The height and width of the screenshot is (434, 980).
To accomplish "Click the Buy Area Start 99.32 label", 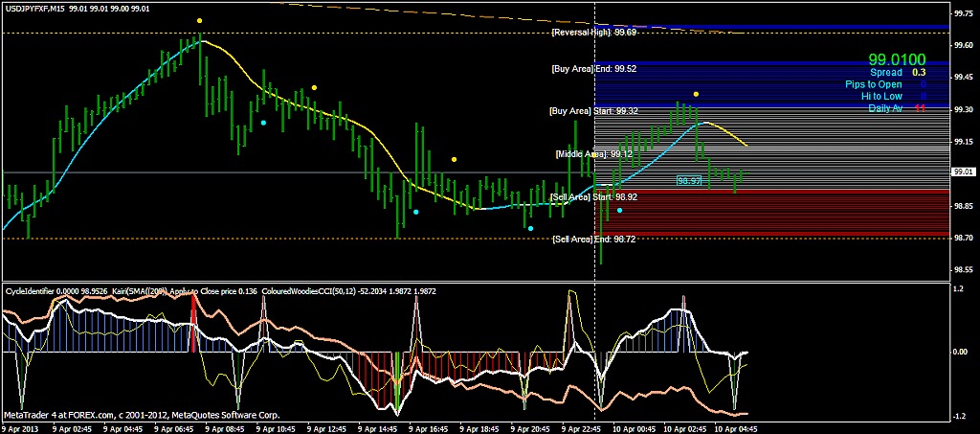I will 593,111.
